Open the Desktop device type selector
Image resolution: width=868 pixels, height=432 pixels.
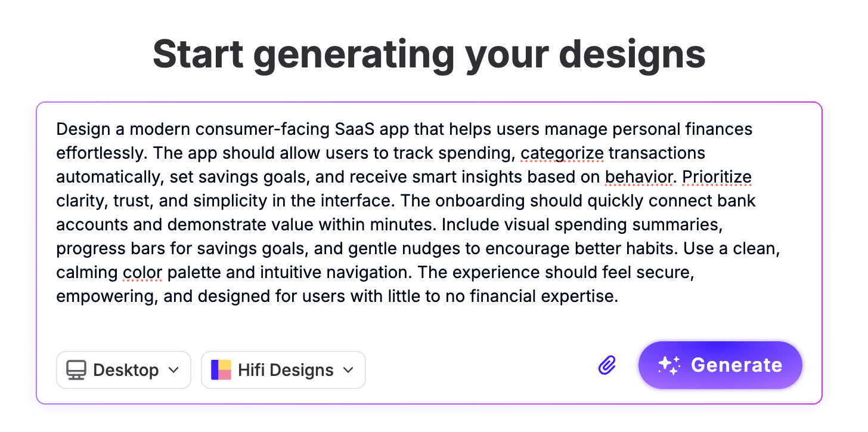click(123, 370)
